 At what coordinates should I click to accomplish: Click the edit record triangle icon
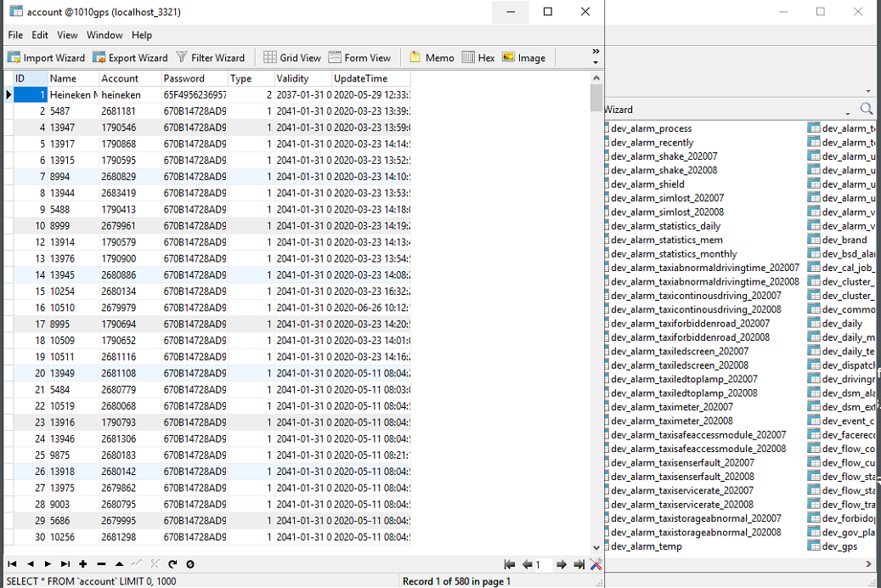point(119,564)
